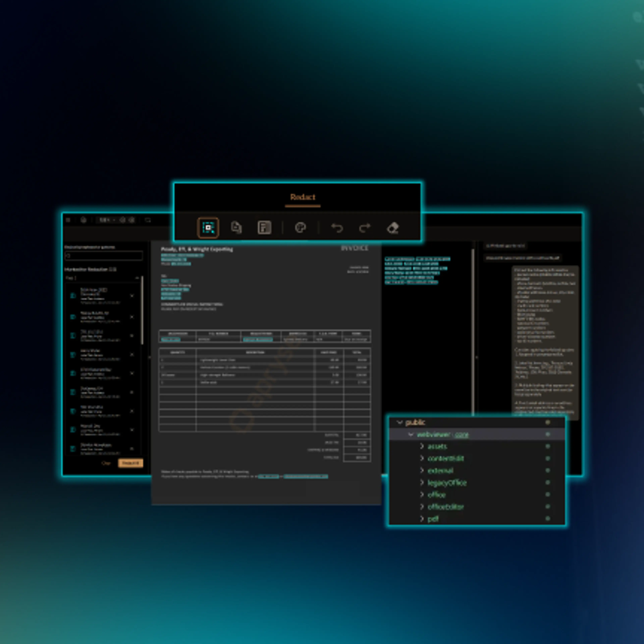Focus the redaction search patterns field
This screenshot has height=644, width=644.
tap(104, 256)
